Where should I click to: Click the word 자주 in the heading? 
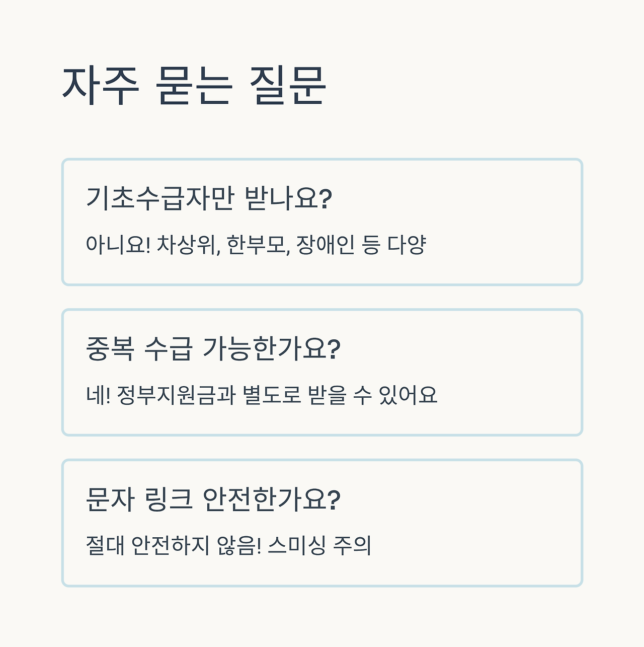pos(101,86)
